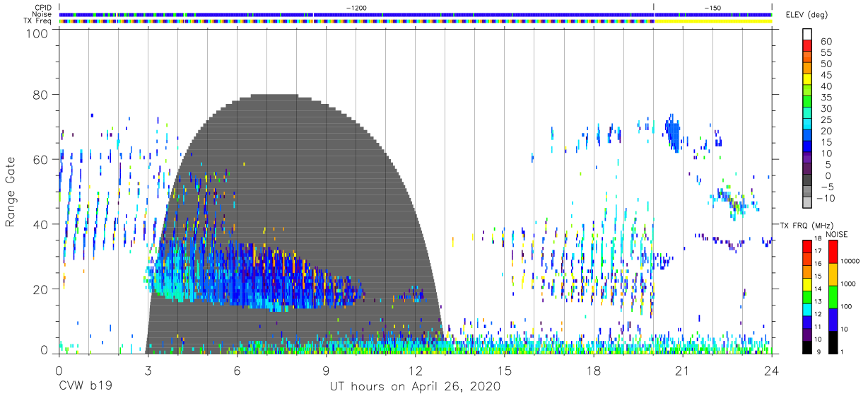Click the dense blue scatter cluster near hour 20.5
868x401 pixels.
coord(673,134)
